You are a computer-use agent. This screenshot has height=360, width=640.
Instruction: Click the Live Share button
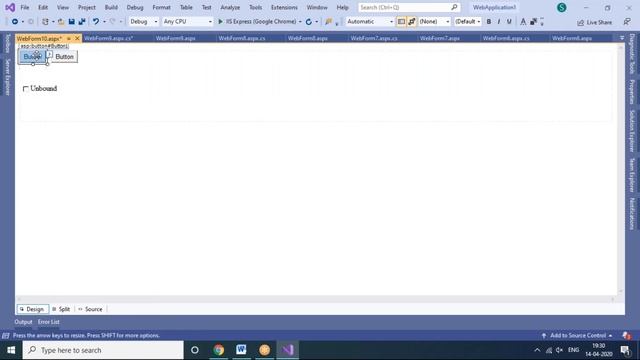[595, 22]
